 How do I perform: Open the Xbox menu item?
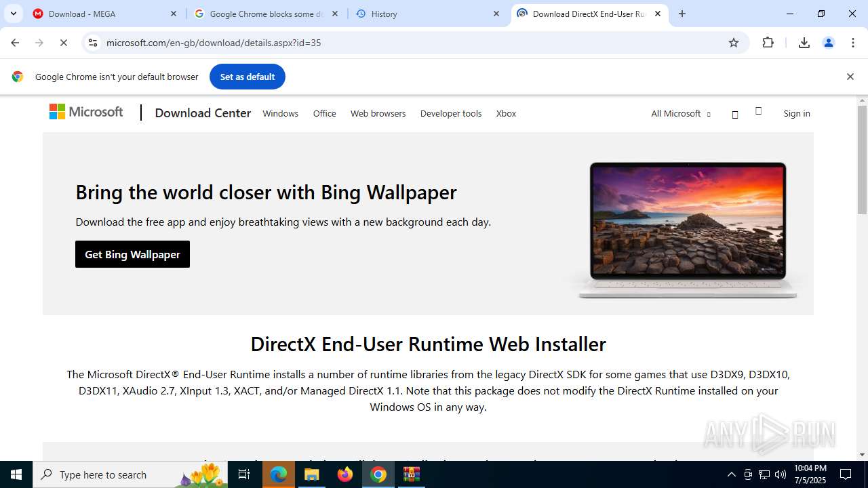point(506,113)
